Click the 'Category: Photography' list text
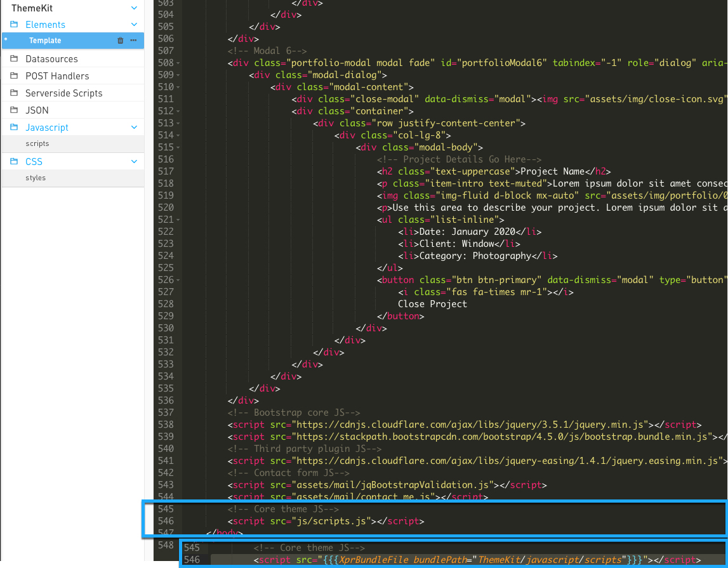Screen dimensions: 728x568 pos(475,256)
